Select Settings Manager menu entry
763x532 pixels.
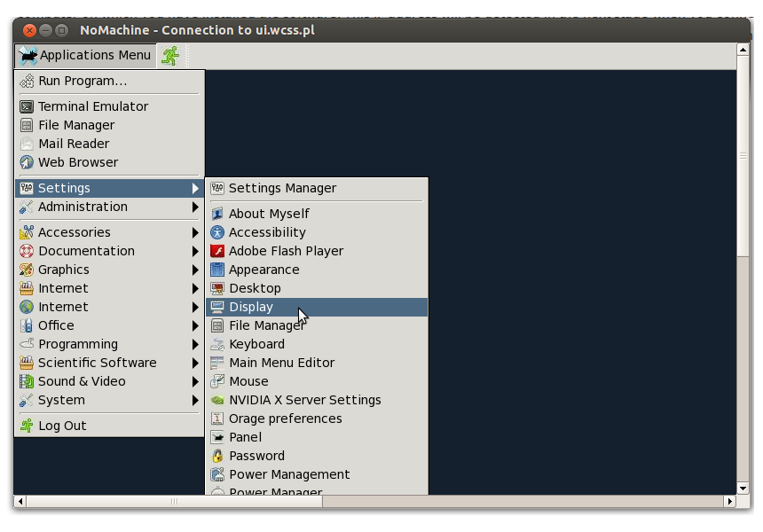click(282, 188)
